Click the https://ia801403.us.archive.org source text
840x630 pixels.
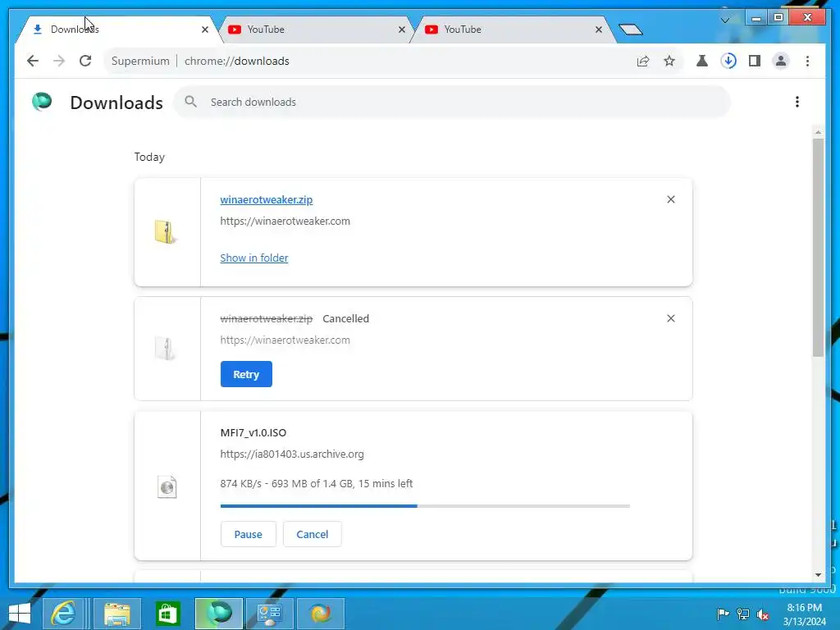[292, 454]
